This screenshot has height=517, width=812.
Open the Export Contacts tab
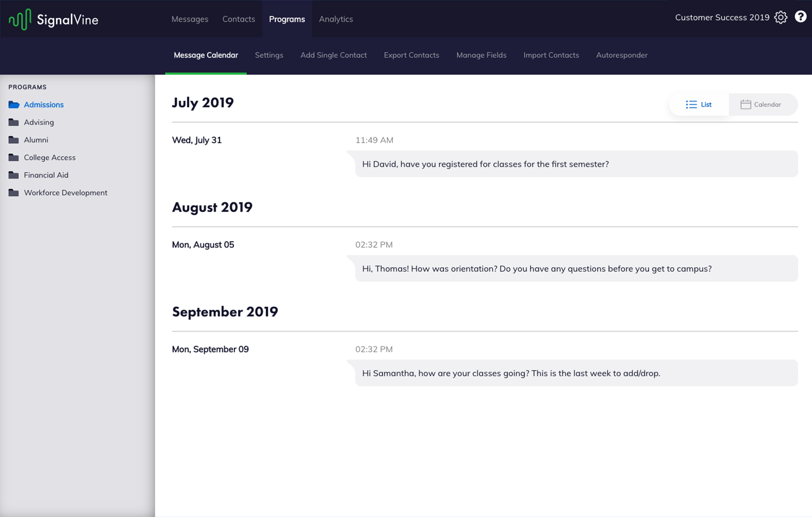[412, 55]
